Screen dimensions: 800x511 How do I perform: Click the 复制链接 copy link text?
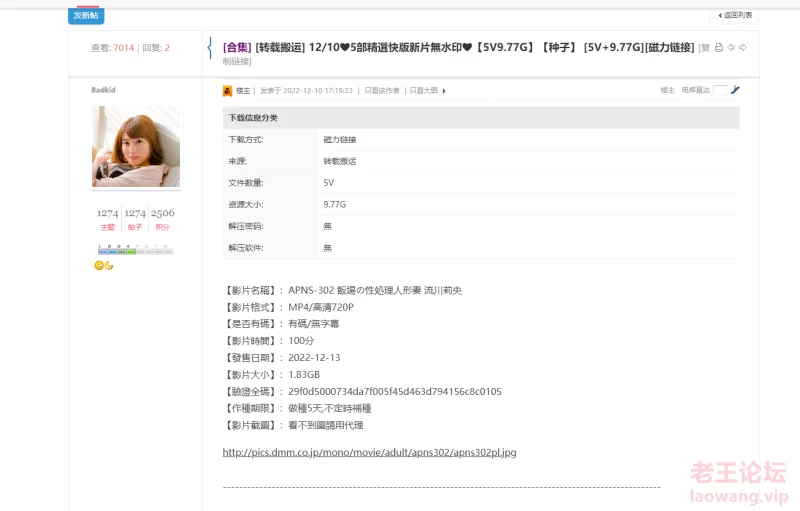click(237, 62)
